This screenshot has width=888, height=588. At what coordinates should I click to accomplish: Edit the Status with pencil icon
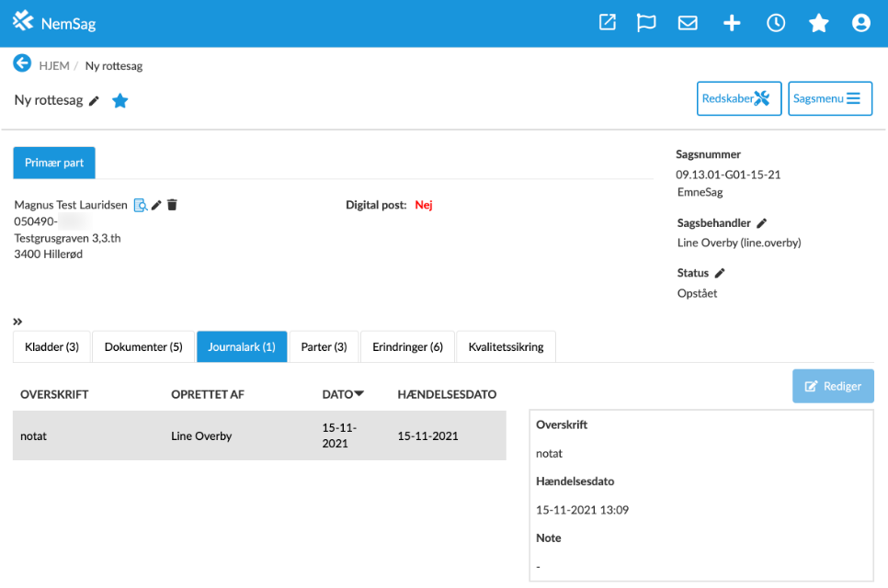coord(720,273)
